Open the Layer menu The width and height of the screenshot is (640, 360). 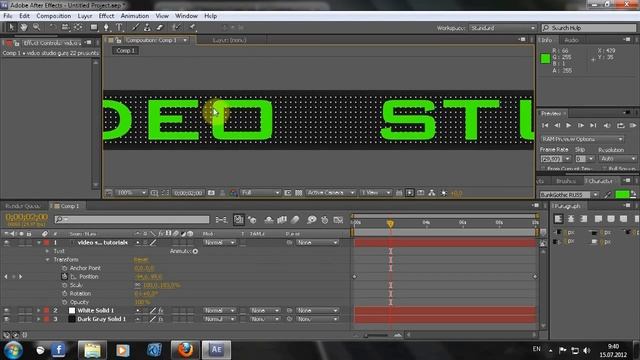tap(84, 16)
